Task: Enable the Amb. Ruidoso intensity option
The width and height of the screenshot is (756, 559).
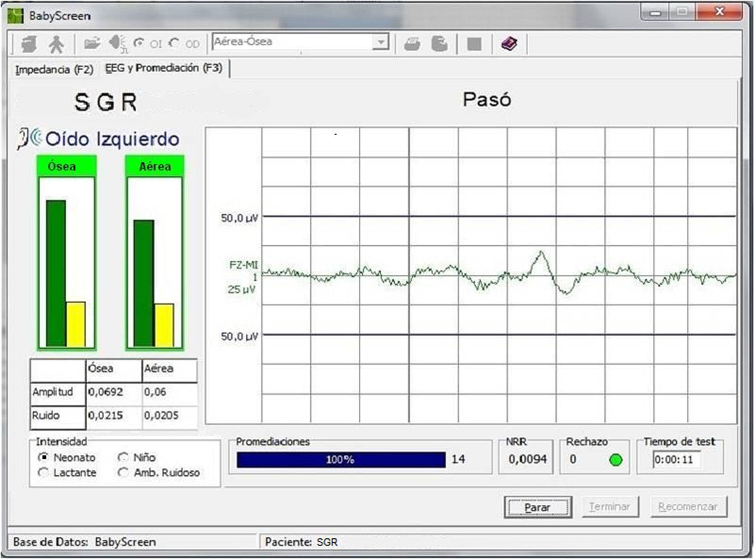Action: click(123, 472)
